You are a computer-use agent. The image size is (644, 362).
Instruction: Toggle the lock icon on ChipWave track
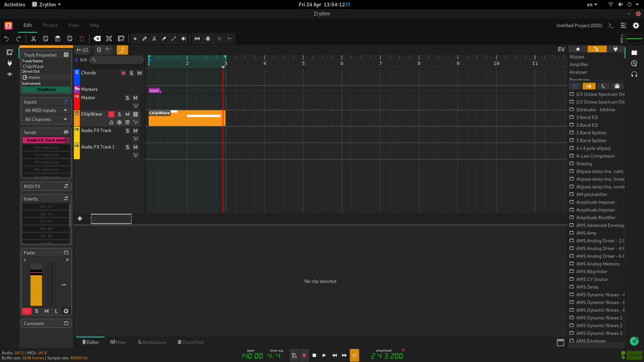pos(111,122)
